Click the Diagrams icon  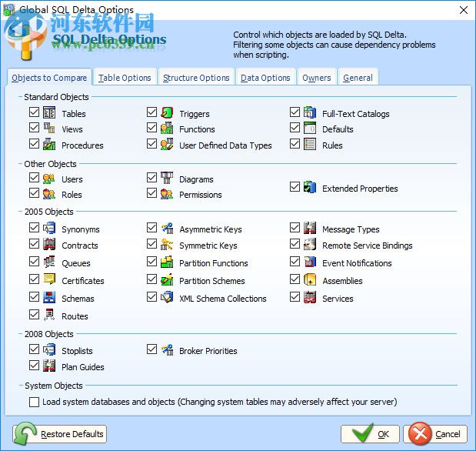pos(167,178)
